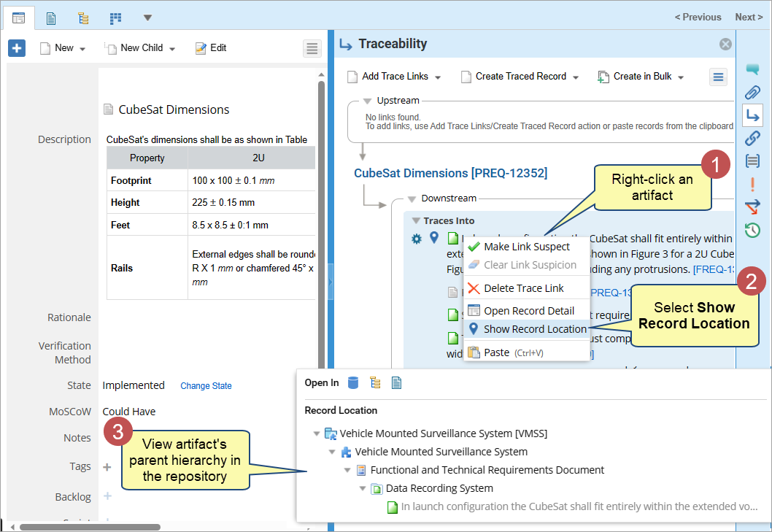
Task: Click the 'Implemented' state value
Action: pos(134,386)
